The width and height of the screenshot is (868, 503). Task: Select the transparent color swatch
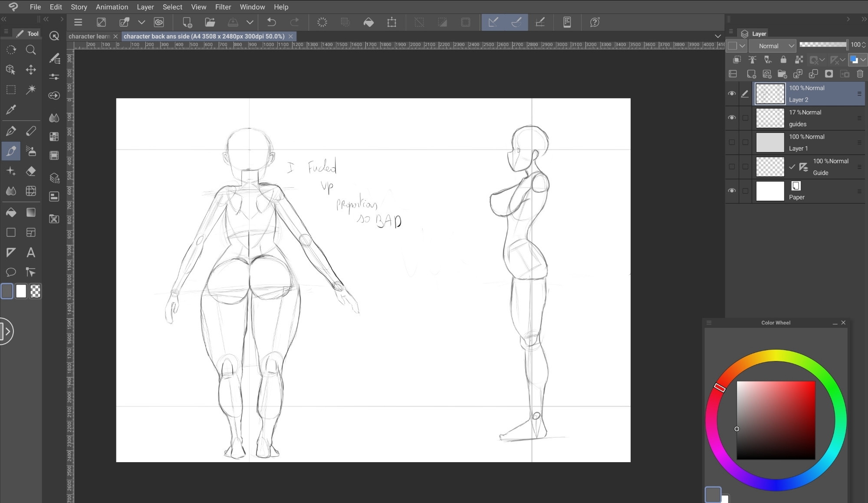pyautogui.click(x=36, y=291)
